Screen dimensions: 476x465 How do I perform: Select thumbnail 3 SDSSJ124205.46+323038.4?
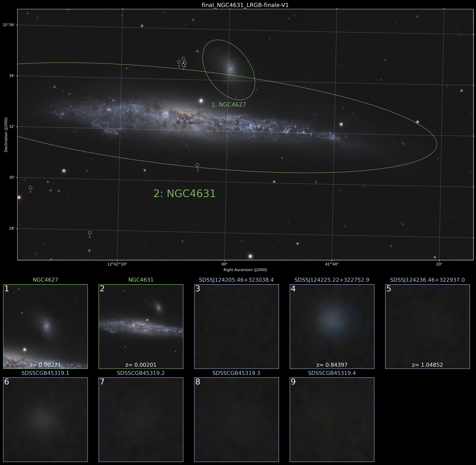[236, 327]
